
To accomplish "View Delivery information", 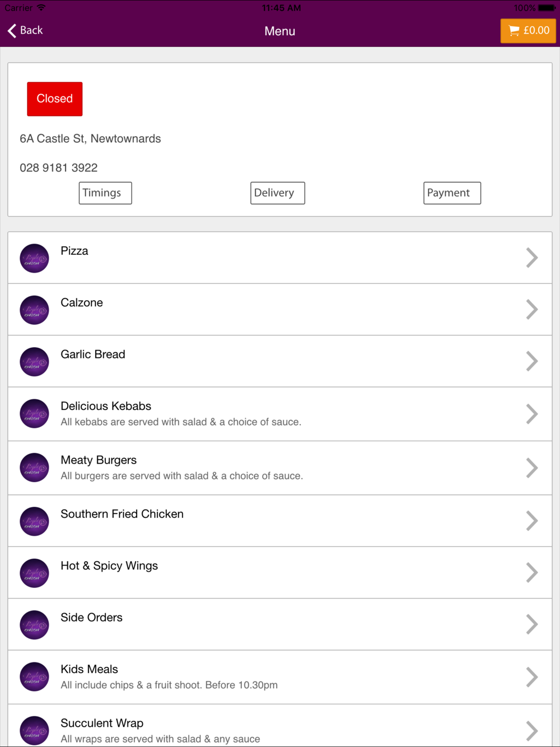I will 277,193.
